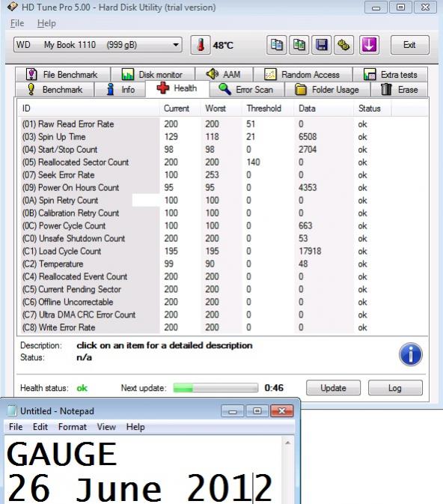Click the Current column header

click(180, 109)
